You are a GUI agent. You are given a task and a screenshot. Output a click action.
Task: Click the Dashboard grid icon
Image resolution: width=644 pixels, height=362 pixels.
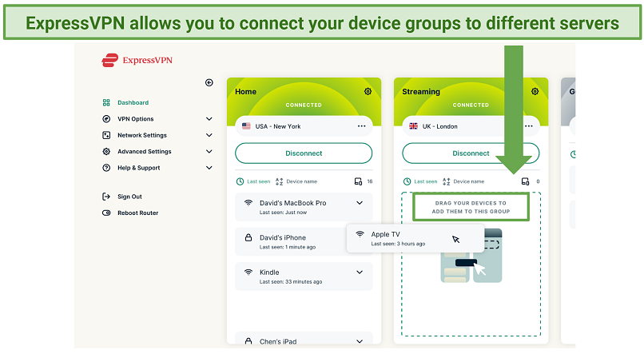[106, 103]
